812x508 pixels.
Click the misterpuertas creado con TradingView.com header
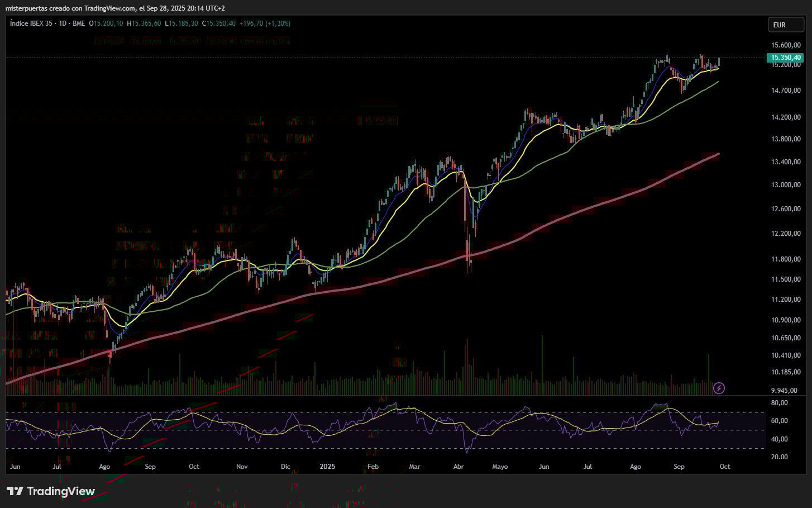[115, 8]
